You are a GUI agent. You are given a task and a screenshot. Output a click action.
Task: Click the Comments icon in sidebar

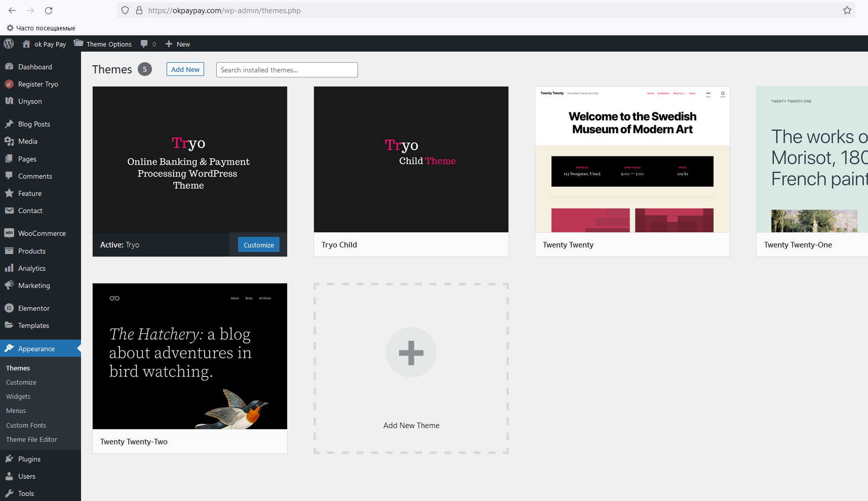pyautogui.click(x=9, y=176)
